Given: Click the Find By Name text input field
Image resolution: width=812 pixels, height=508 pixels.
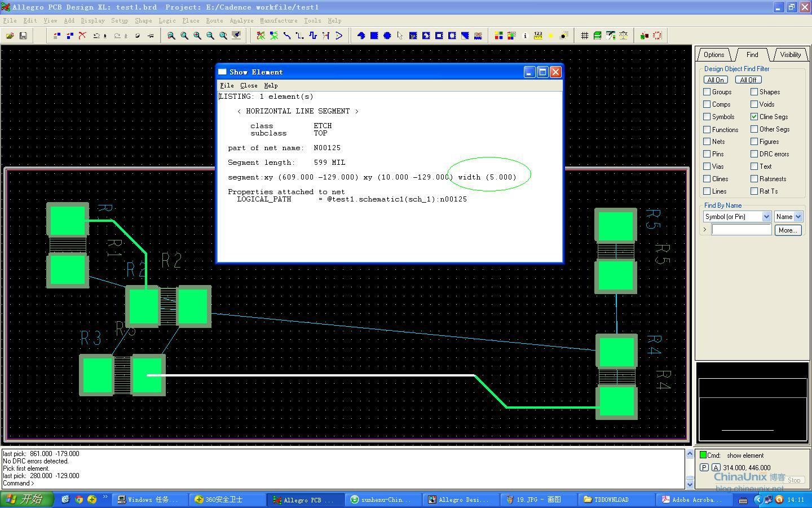Looking at the screenshot, I should 741,230.
